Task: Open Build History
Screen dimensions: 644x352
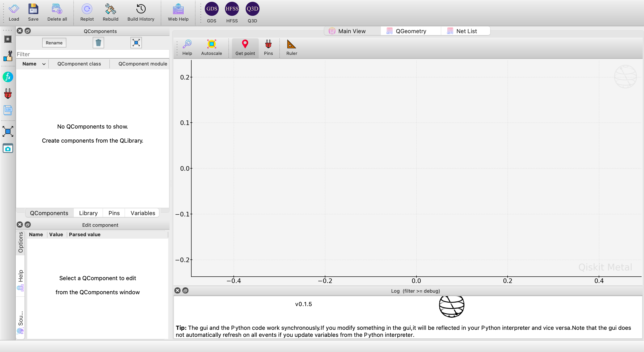Action: coord(141,9)
